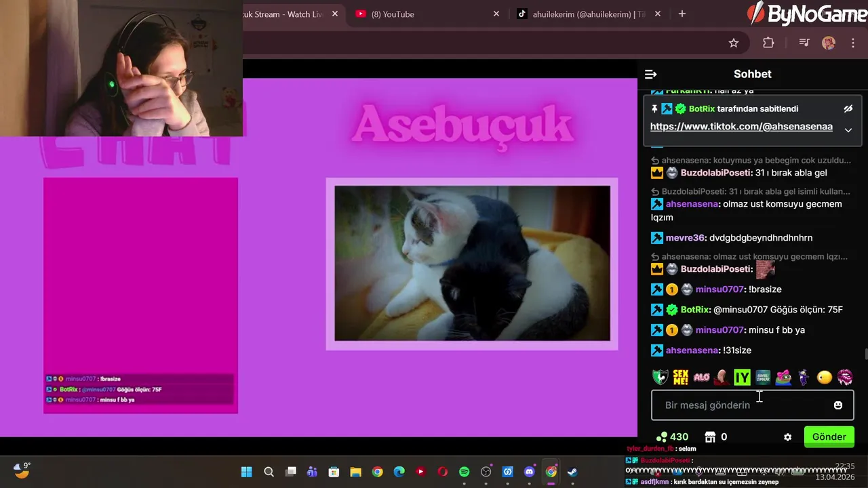This screenshot has width=868, height=488.
Task: Close the Stream Watch Live tab
Action: 334,14
